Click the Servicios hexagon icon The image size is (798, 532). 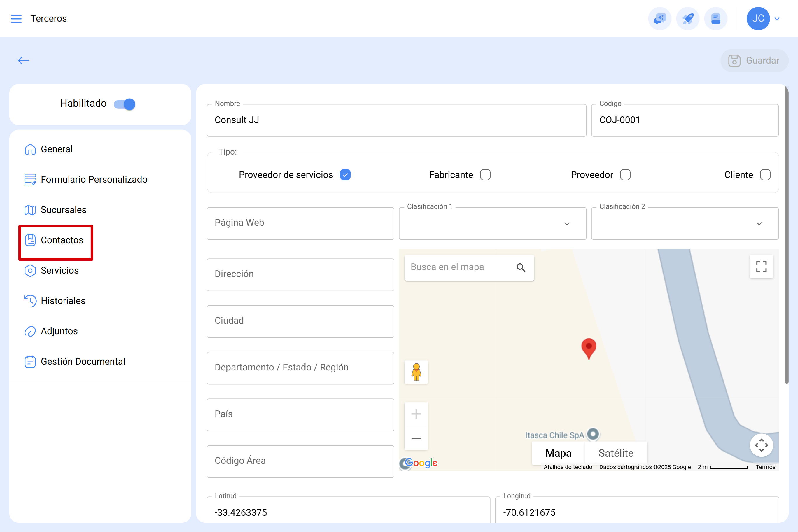30,271
